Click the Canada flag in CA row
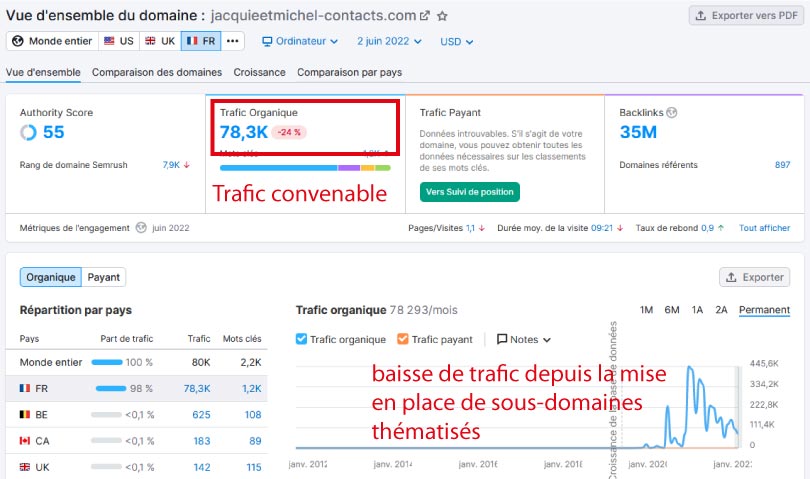This screenshot has height=479, width=810. (x=25, y=441)
